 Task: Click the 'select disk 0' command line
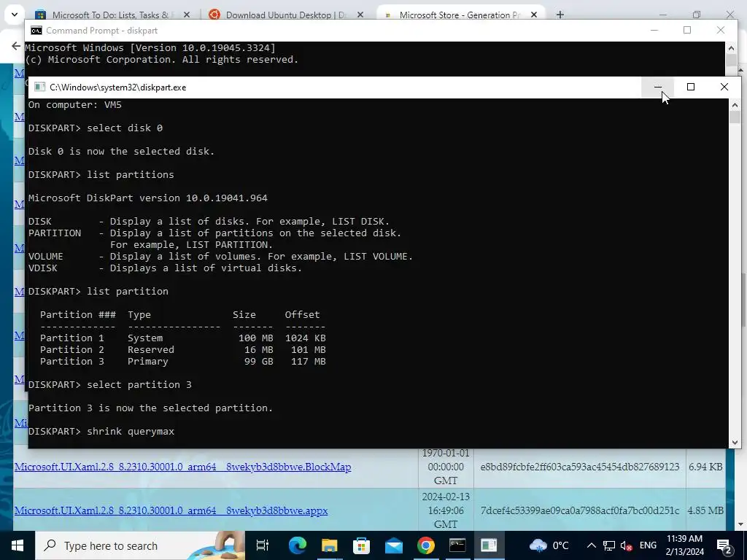[x=96, y=128]
